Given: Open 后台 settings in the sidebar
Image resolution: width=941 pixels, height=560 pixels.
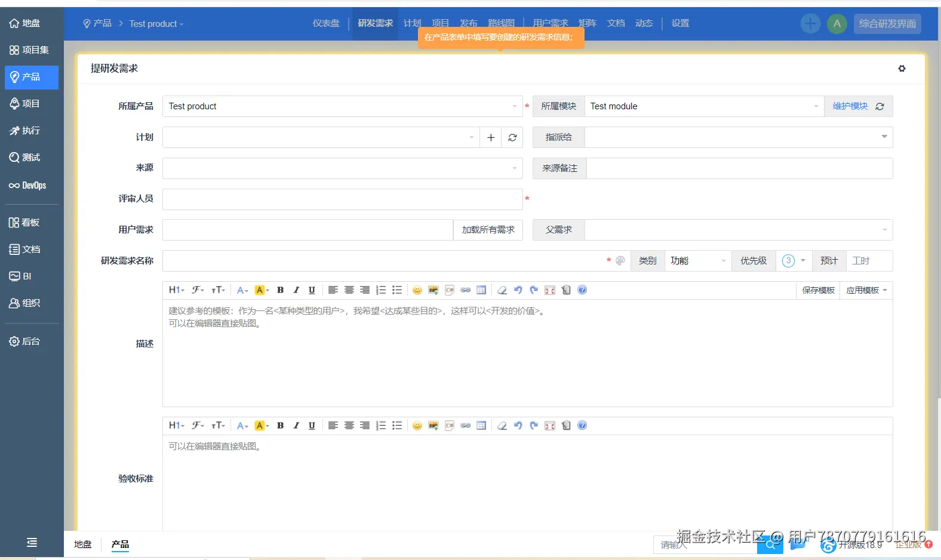Looking at the screenshot, I should click(x=25, y=341).
